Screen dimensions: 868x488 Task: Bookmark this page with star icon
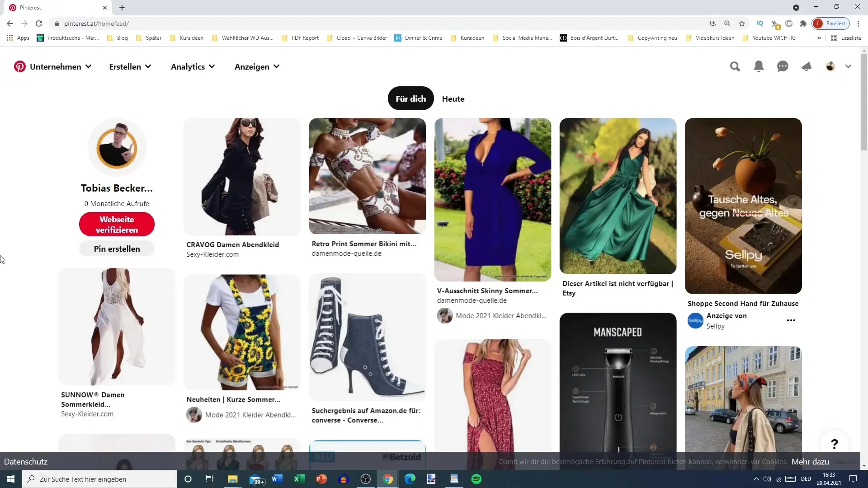click(742, 23)
